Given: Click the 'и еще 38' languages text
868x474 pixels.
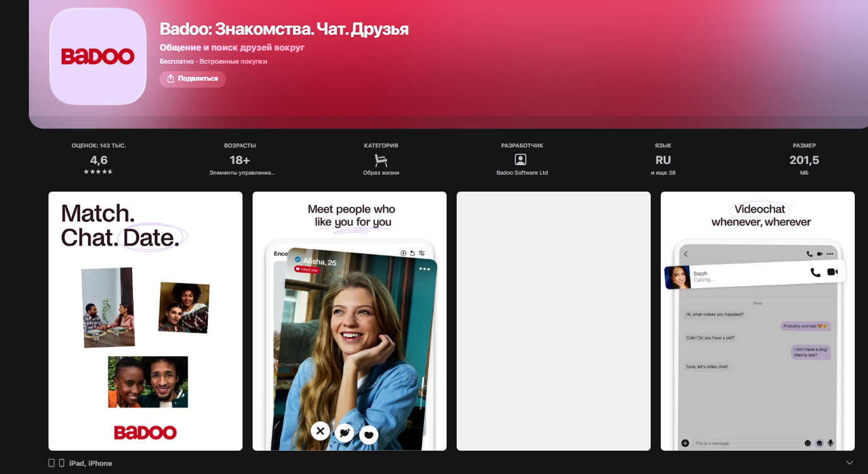Looking at the screenshot, I should 663,173.
